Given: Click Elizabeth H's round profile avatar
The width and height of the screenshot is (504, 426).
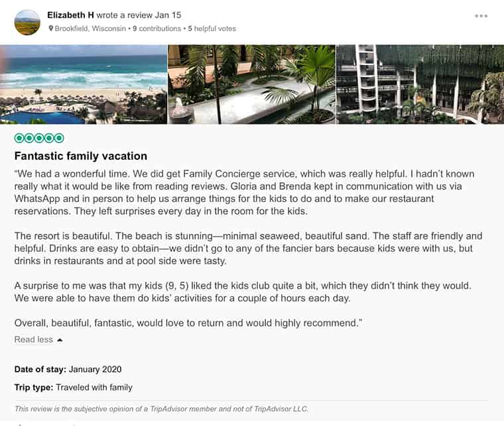Looking at the screenshot, I should 27,22.
